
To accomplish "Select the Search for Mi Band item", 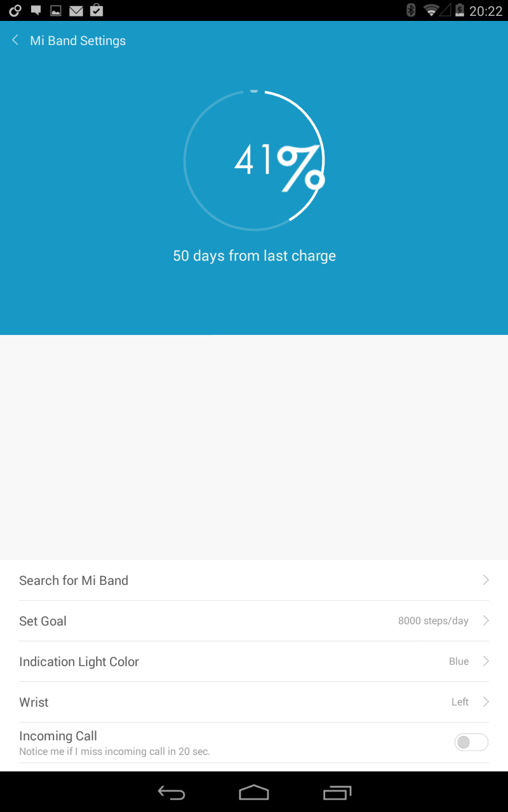I will pyautogui.click(x=74, y=580).
